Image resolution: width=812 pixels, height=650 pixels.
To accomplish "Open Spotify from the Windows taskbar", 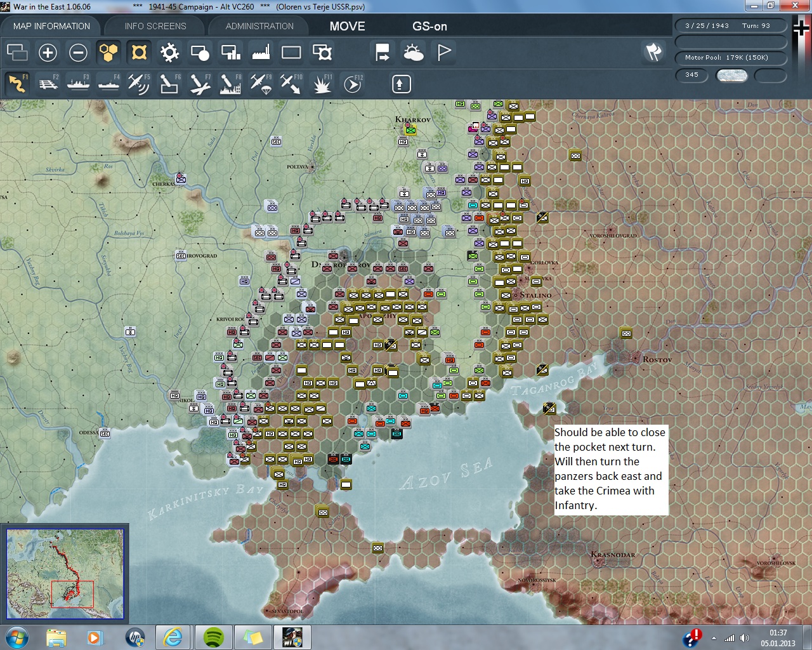I will (x=214, y=637).
